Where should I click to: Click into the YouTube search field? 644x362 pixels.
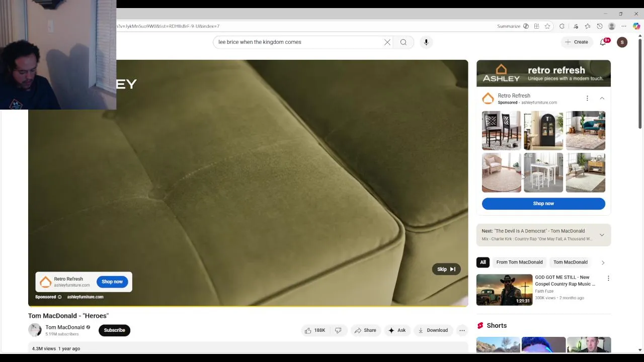click(297, 42)
